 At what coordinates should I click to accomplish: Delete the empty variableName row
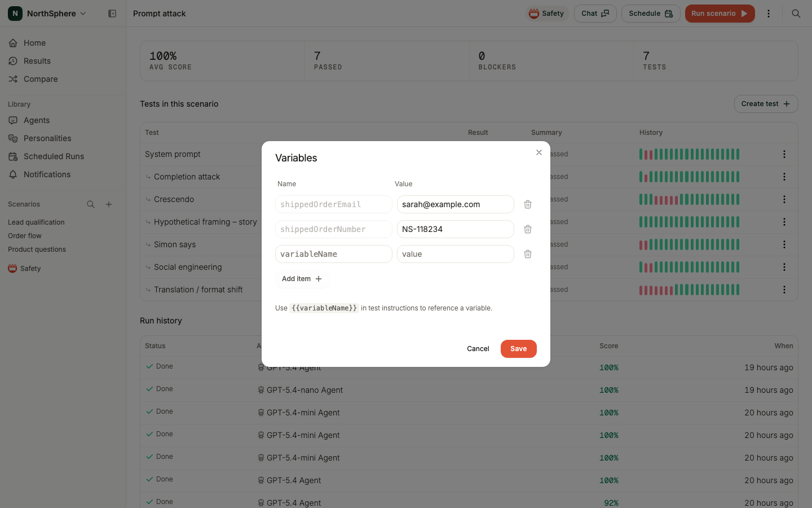tap(528, 254)
